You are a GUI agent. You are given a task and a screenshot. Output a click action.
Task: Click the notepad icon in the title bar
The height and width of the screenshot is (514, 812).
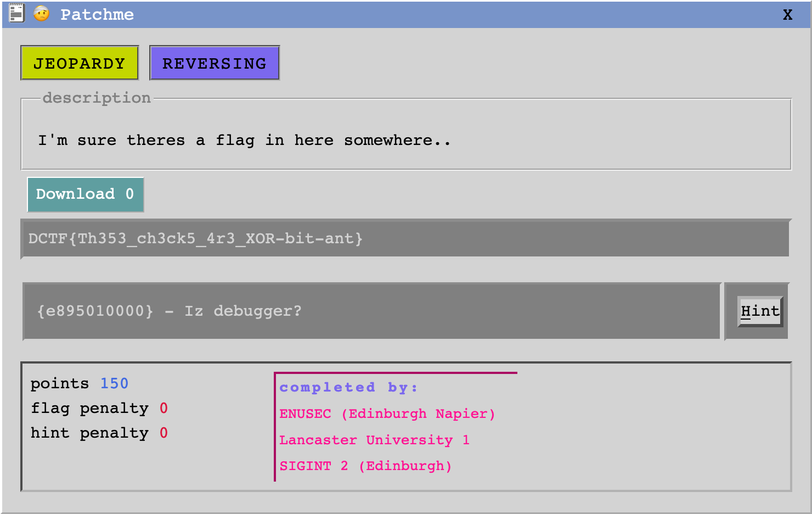click(x=16, y=13)
